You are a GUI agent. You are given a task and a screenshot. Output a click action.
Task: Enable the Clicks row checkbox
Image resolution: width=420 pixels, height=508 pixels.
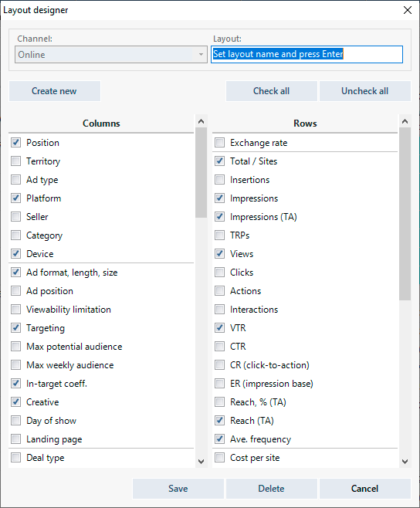pos(220,272)
